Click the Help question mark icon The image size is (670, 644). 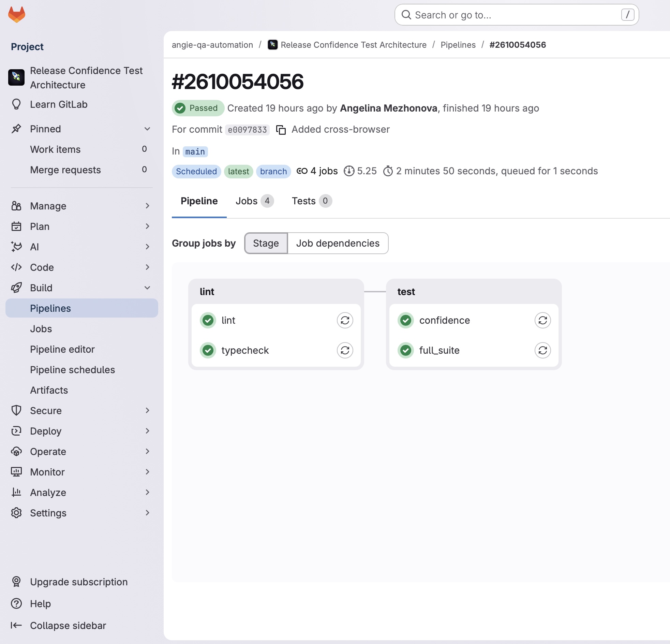click(x=16, y=604)
